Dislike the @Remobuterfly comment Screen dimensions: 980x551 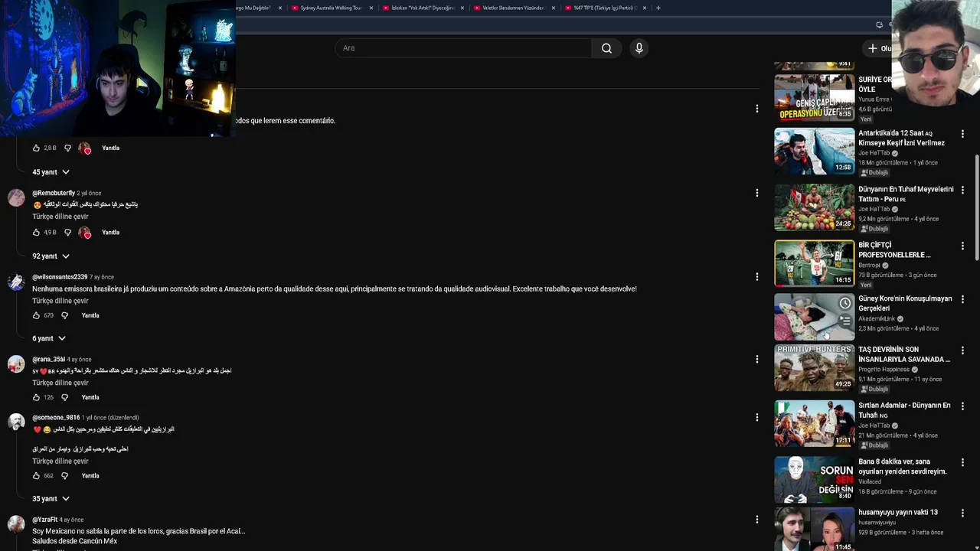[x=67, y=232]
